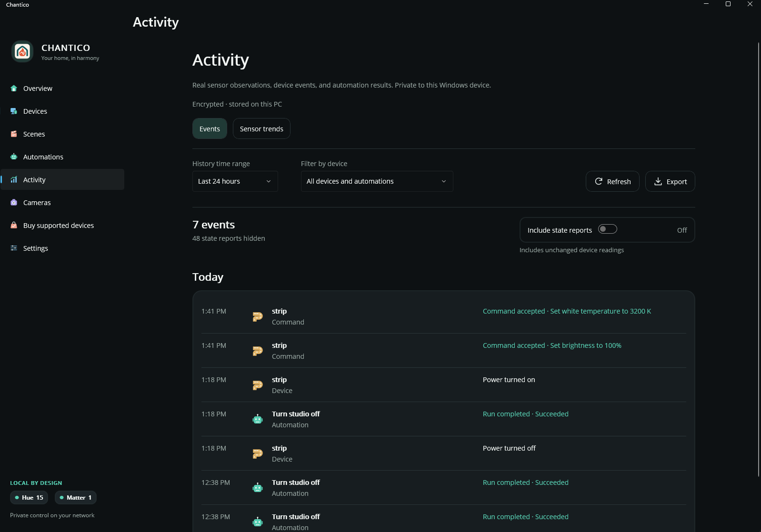Click 'Private control on your network' text
Screen dimensions: 761x532
point(52,515)
